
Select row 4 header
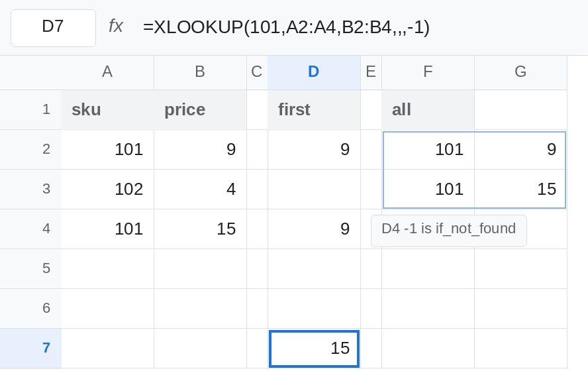tap(30, 229)
